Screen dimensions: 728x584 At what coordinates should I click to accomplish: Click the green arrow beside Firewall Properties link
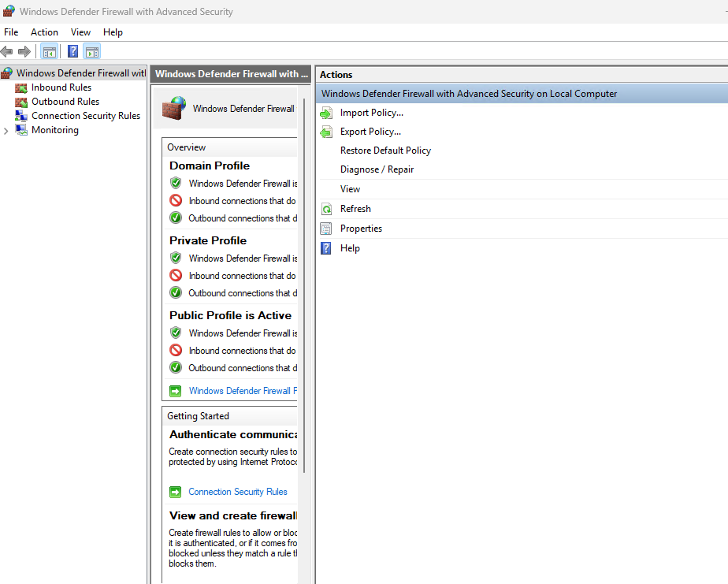(176, 391)
